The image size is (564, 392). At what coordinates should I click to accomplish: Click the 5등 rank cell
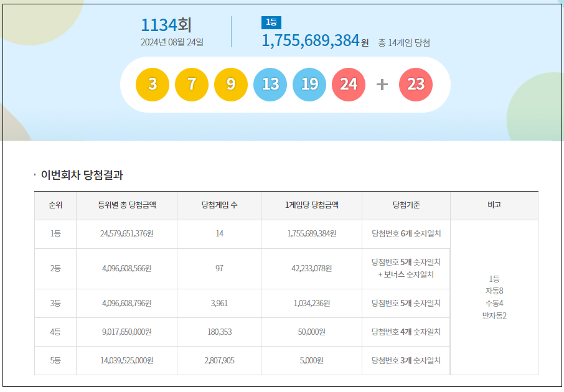(x=55, y=360)
